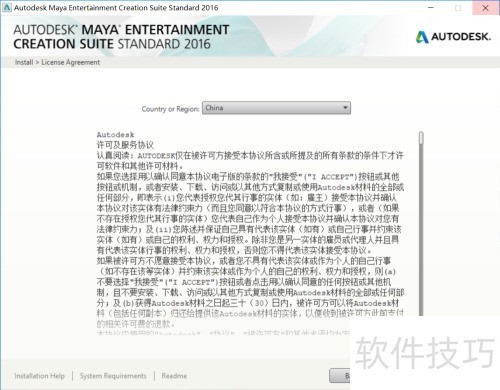Close the Maya installer window

click(x=485, y=8)
